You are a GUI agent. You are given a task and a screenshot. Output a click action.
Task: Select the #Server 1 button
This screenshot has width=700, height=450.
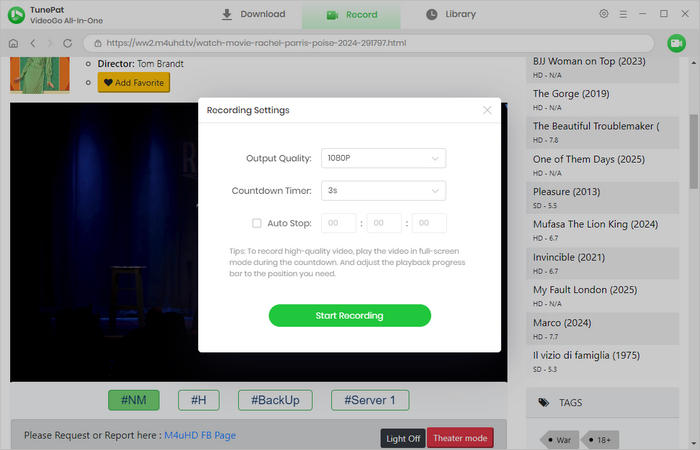370,400
